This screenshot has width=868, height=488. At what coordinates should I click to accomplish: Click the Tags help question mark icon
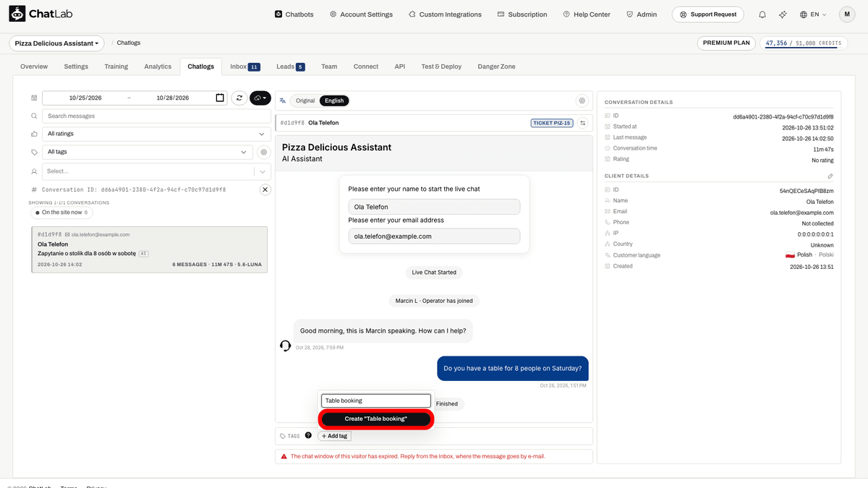tap(308, 435)
